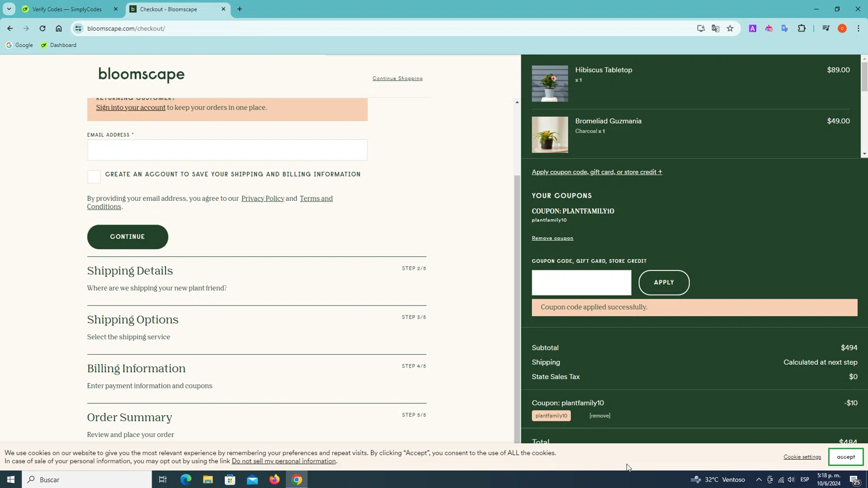Open the Dashboard bookmark
Viewport: 868px width, 488px height.
coord(58,45)
